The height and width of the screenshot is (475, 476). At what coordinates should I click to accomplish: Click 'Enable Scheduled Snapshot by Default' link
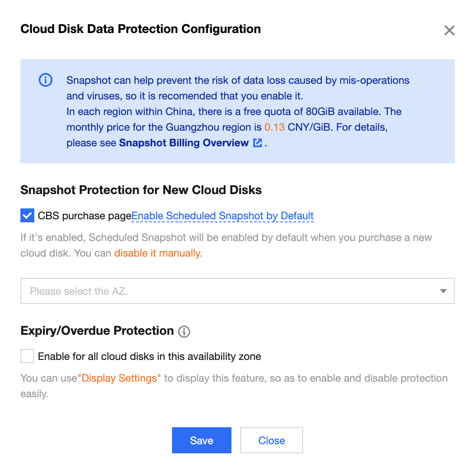tap(222, 216)
